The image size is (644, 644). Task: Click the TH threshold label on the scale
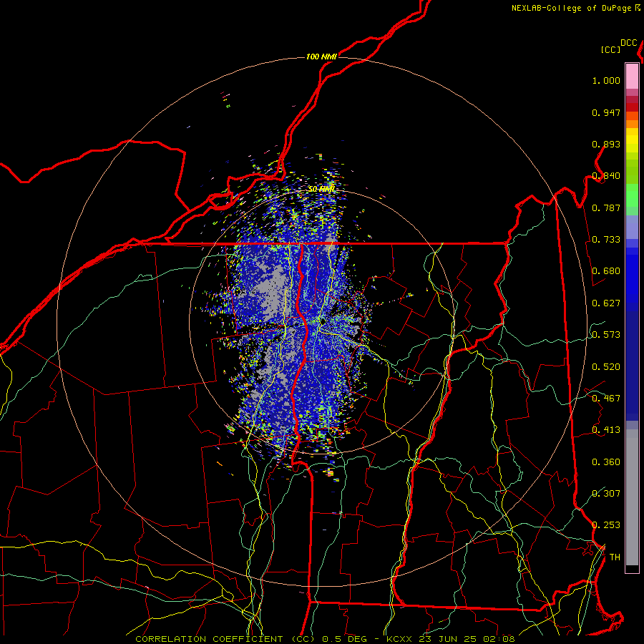click(615, 557)
